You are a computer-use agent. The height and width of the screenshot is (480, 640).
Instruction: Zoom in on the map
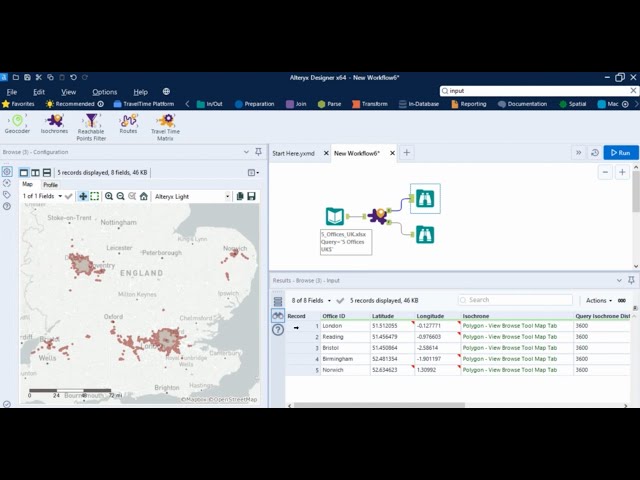109,196
